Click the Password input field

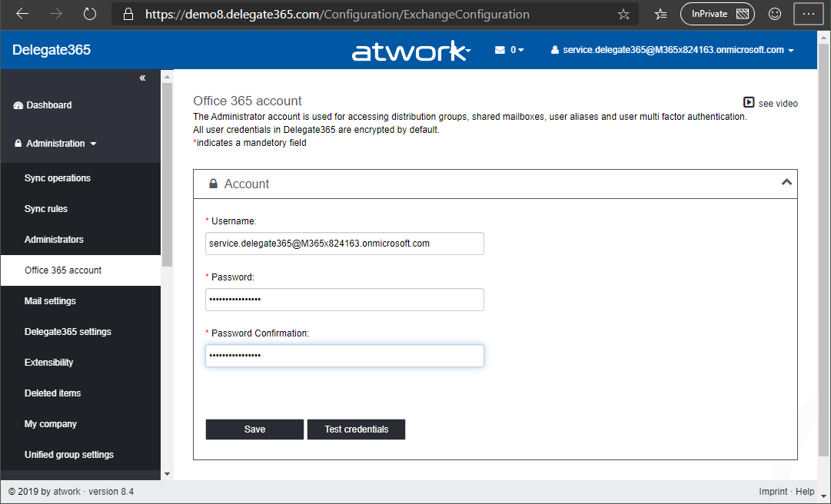coord(344,300)
